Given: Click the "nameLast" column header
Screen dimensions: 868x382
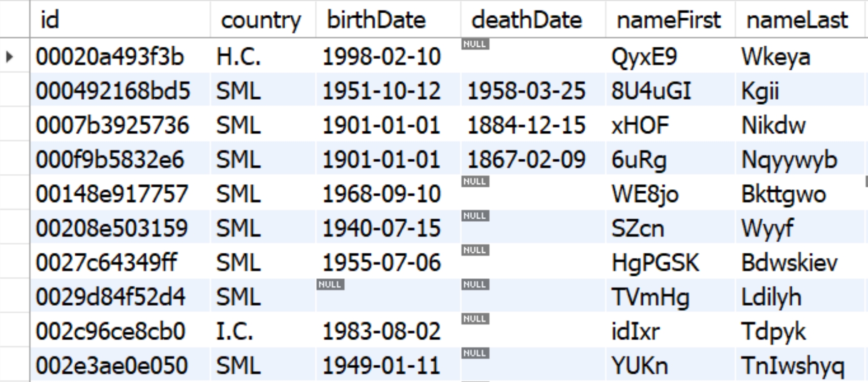Looking at the screenshot, I should pos(797,20).
